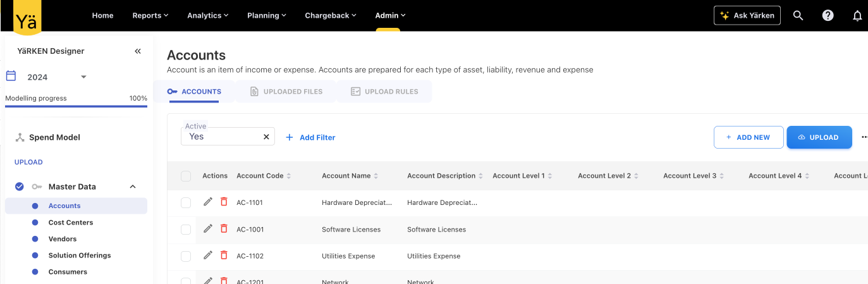868x284 pixels.
Task: Click the edit pencil for AC-1101
Action: (x=208, y=202)
